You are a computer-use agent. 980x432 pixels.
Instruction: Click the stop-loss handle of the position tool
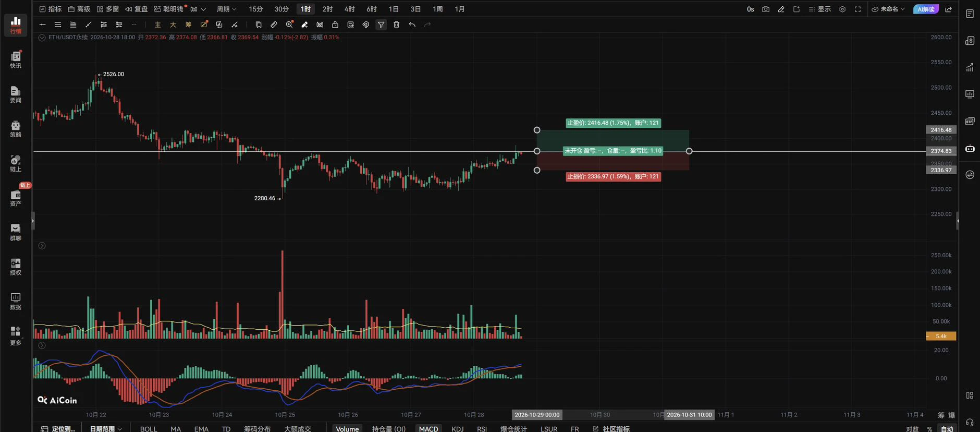click(537, 170)
